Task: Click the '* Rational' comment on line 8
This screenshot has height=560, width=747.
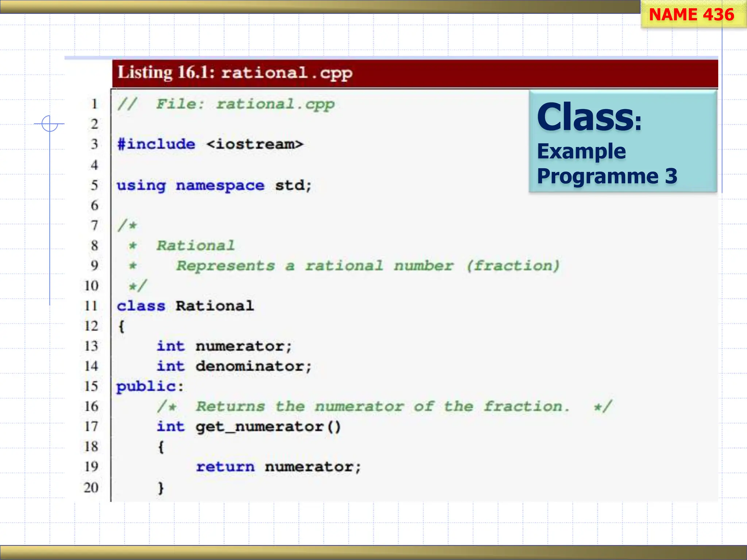Action: [181, 245]
